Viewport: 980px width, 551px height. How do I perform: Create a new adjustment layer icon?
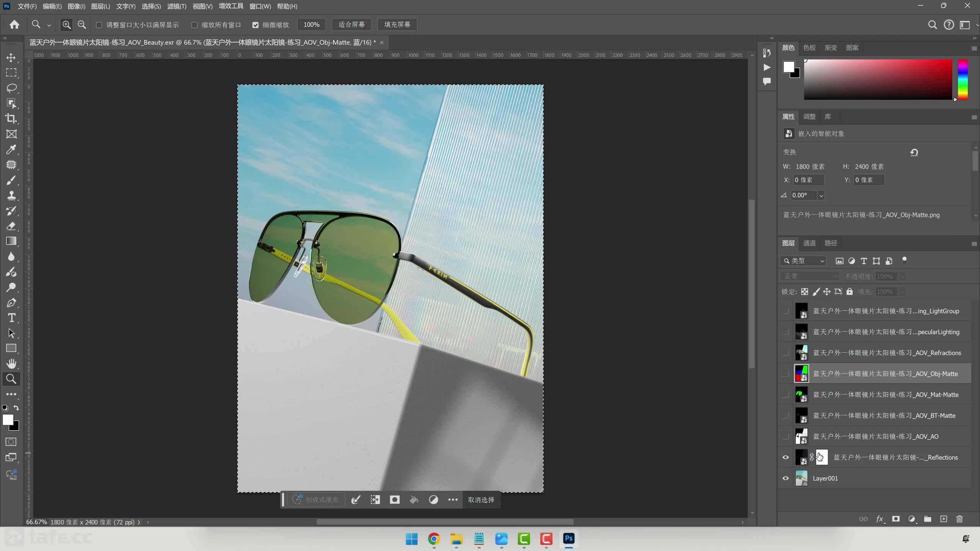pos(912,519)
